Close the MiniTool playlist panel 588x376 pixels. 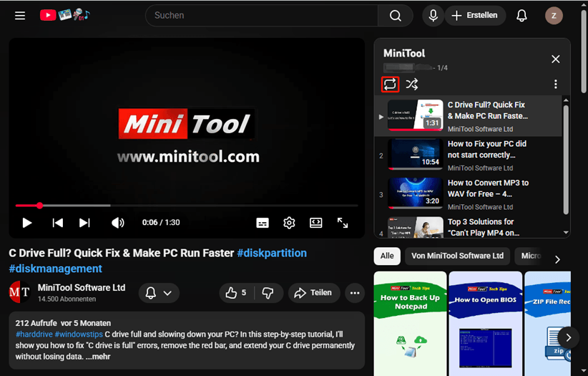coord(555,59)
